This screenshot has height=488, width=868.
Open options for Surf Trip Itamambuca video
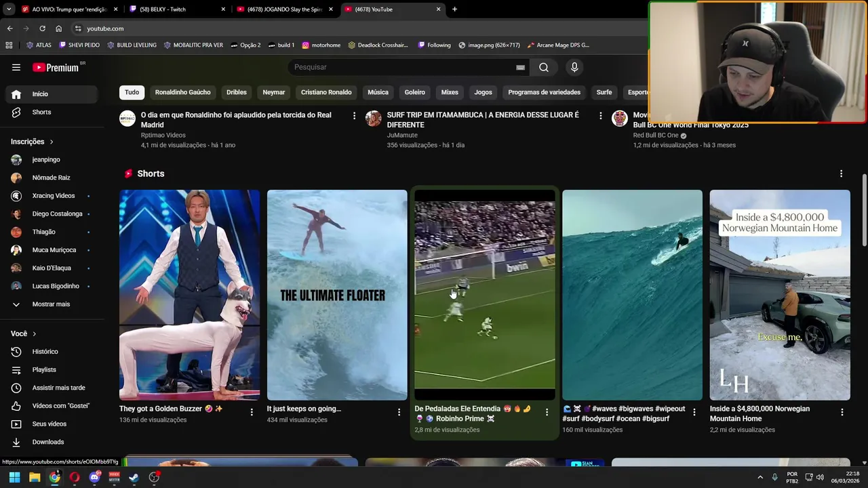pos(600,116)
